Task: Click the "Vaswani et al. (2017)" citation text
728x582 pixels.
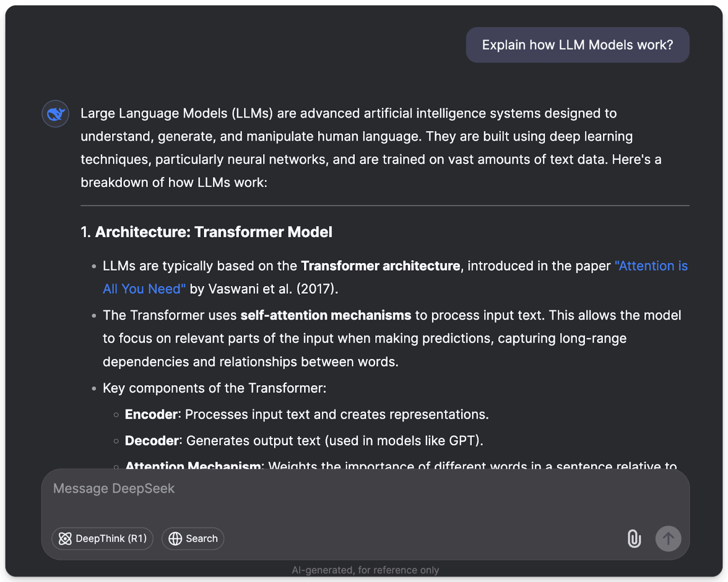Action: coord(273,289)
